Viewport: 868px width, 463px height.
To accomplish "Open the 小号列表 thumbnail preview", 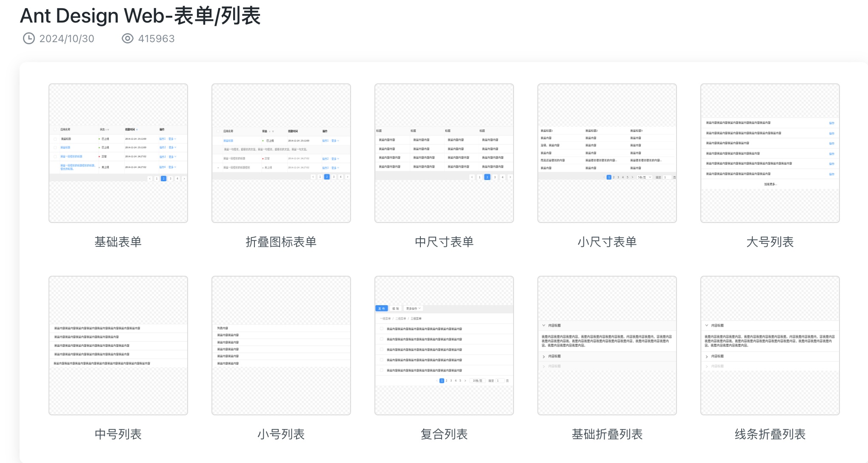I will (x=281, y=346).
